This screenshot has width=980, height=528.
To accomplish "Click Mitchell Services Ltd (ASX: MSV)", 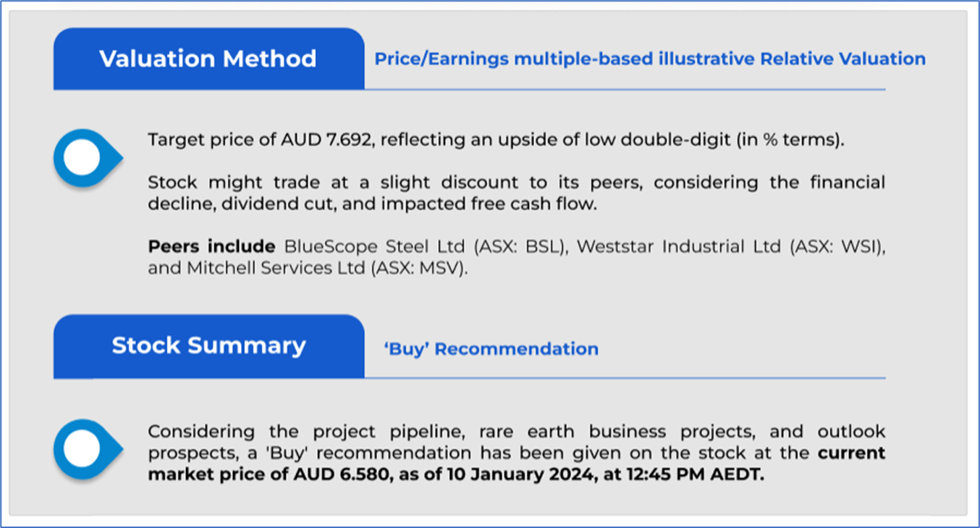I will [x=308, y=269].
